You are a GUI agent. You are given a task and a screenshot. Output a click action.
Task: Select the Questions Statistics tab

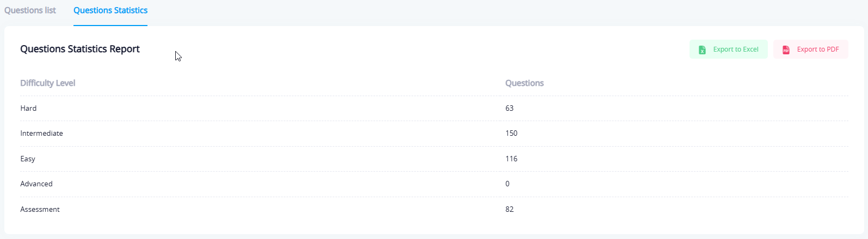pos(110,10)
